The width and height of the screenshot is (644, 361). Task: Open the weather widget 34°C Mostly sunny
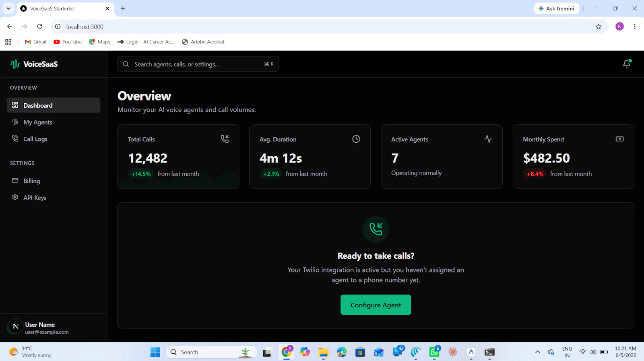(31, 352)
